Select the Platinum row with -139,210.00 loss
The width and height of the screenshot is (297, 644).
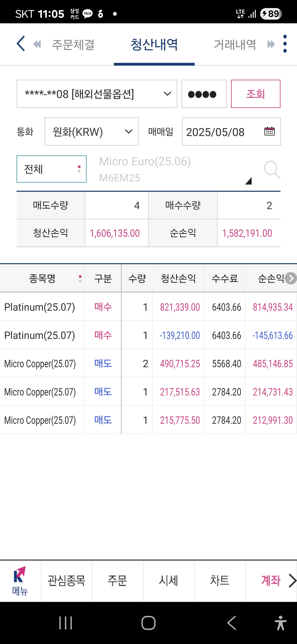click(x=148, y=335)
